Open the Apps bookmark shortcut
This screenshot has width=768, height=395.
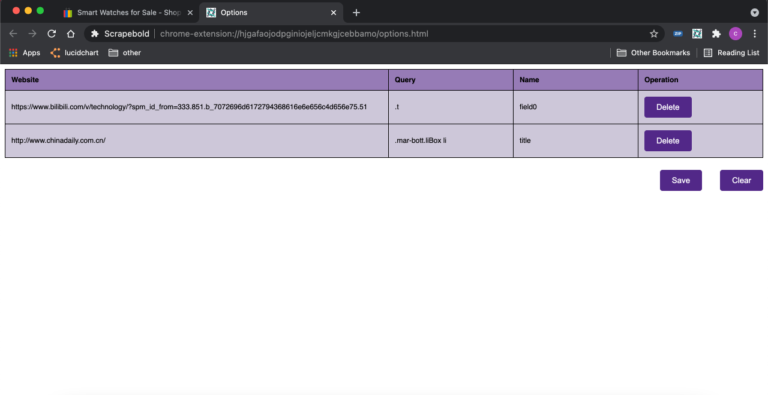click(24, 53)
